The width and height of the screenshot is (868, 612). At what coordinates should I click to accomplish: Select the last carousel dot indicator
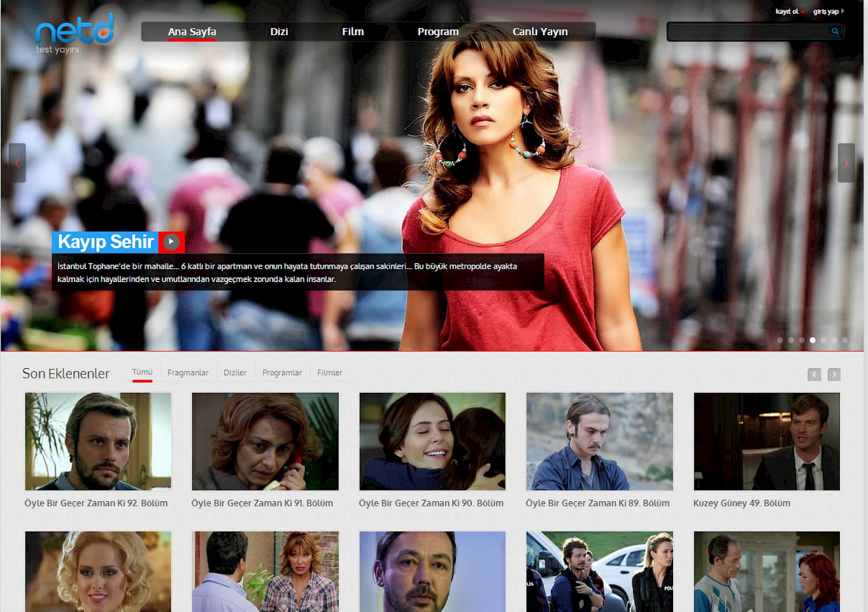[845, 340]
